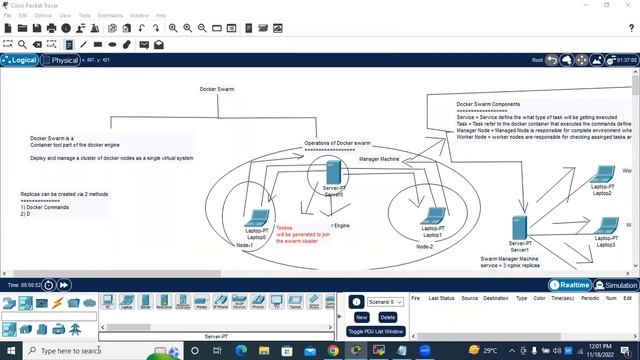
Task: Pick the Laptop device from palette
Action: pos(127,302)
